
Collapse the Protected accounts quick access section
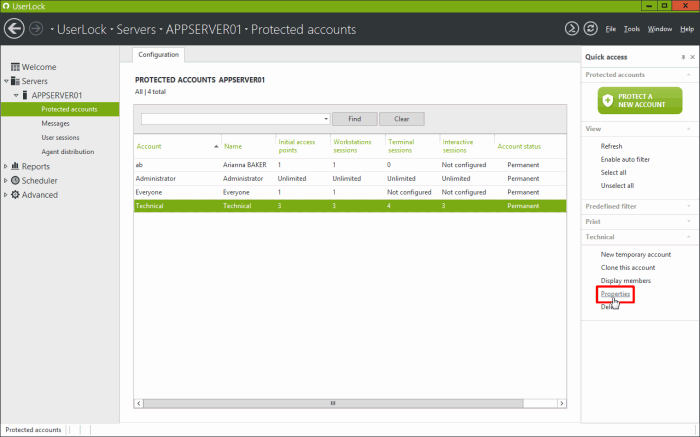[x=689, y=75]
